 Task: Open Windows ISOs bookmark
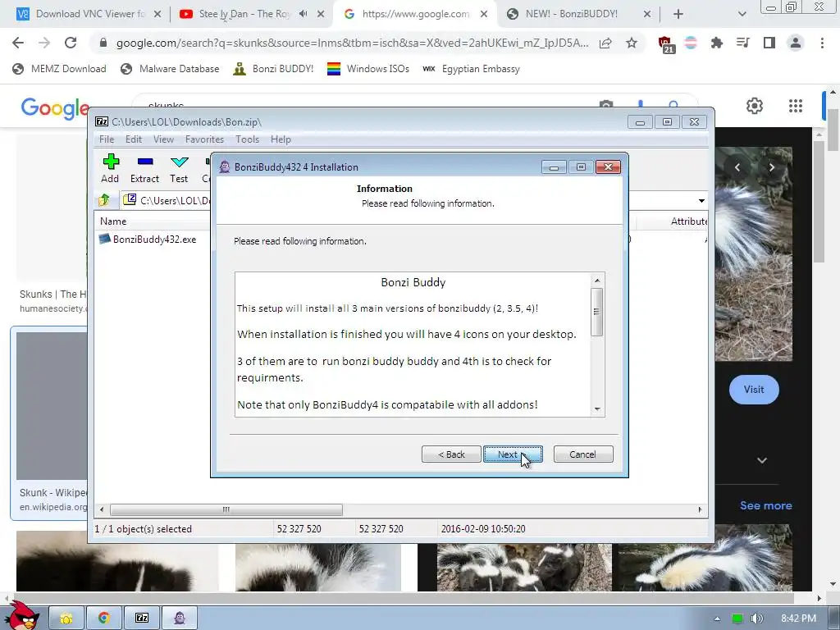[368, 69]
